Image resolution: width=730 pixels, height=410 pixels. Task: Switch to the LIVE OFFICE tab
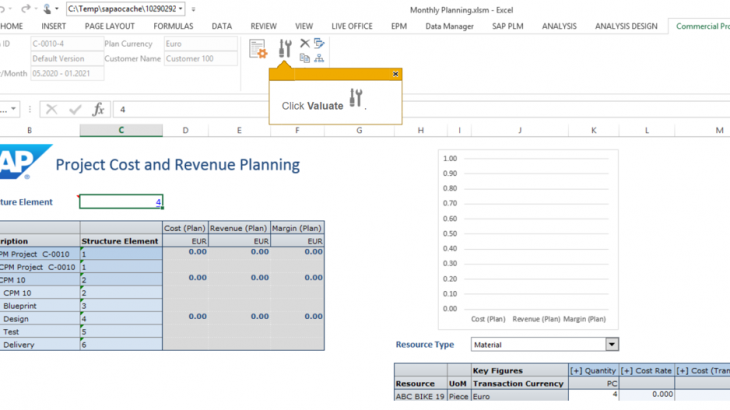pyautogui.click(x=352, y=26)
